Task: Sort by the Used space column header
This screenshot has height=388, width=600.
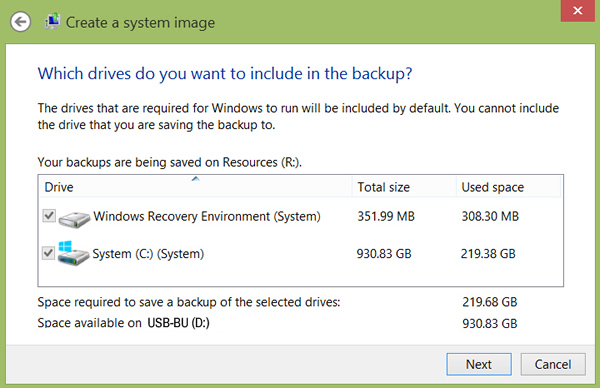Action: click(x=509, y=187)
